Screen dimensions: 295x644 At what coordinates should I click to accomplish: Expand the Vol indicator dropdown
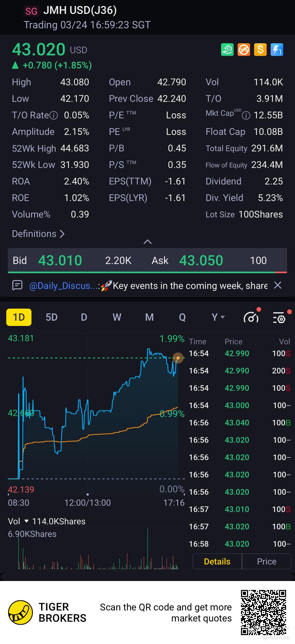coord(26,521)
